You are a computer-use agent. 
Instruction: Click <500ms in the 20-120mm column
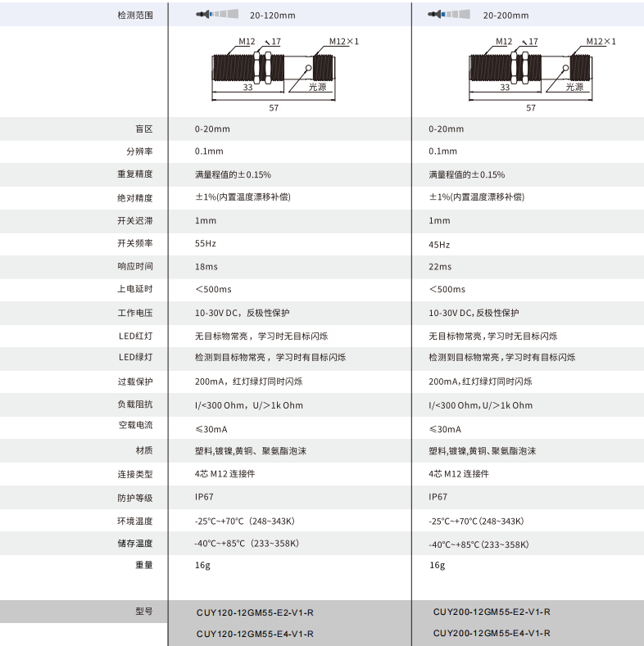point(213,289)
